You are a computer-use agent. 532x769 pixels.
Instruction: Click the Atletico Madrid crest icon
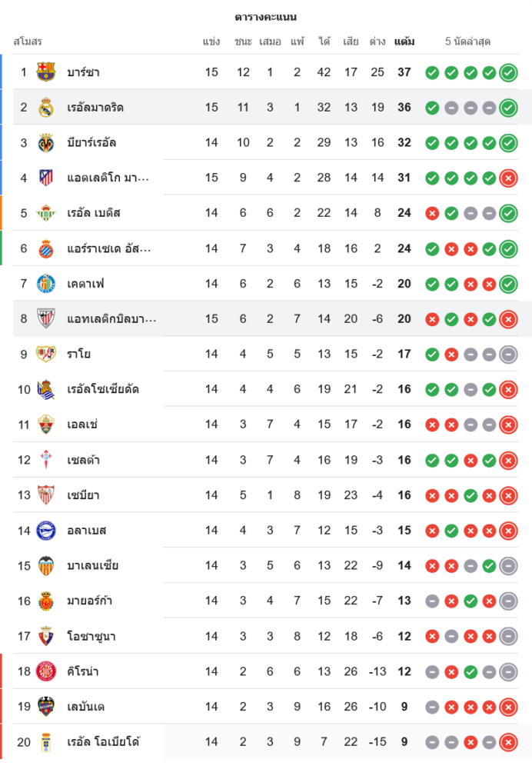pos(46,178)
